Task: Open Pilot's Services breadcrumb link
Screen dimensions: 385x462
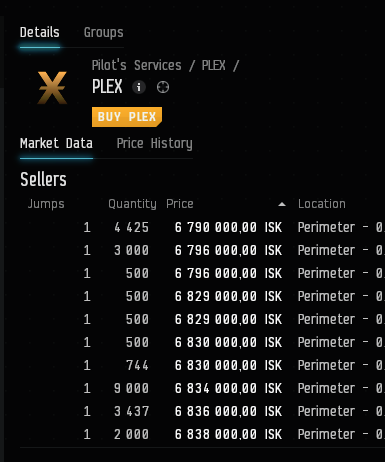Action: (x=137, y=65)
